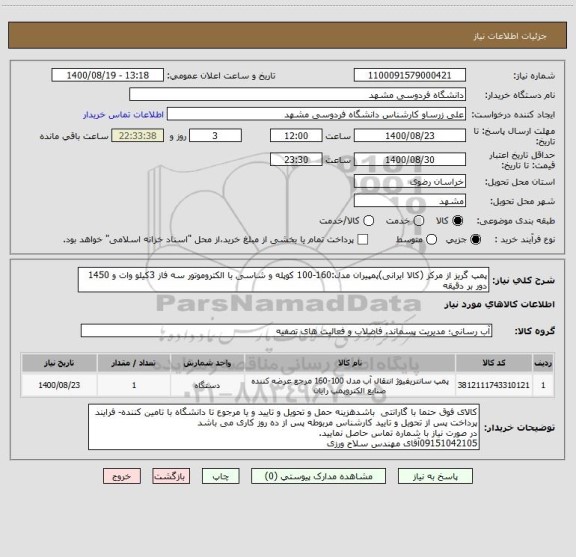The width and height of the screenshot is (576, 557).
Task: Click the province field خراسان رضوی
Action: 410,182
